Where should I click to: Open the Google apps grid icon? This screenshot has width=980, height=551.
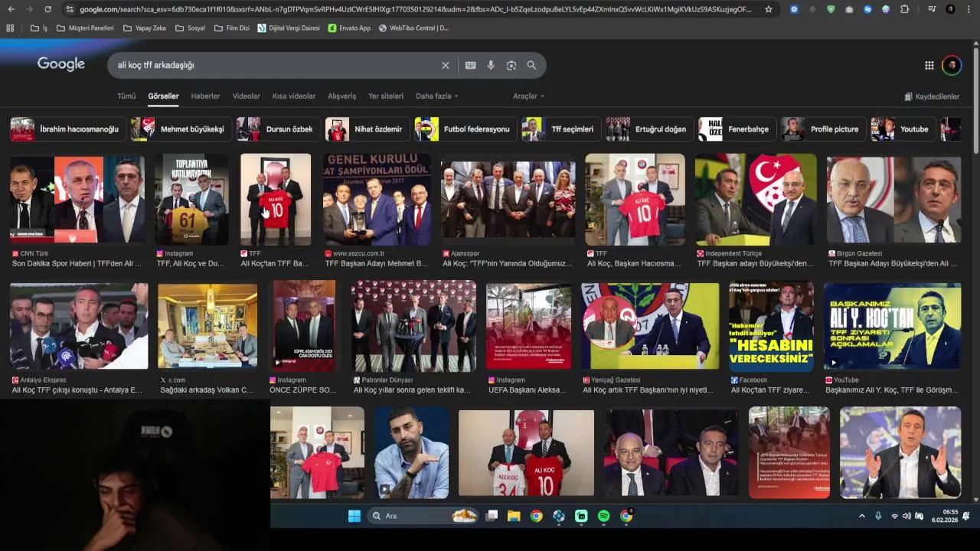tap(929, 65)
